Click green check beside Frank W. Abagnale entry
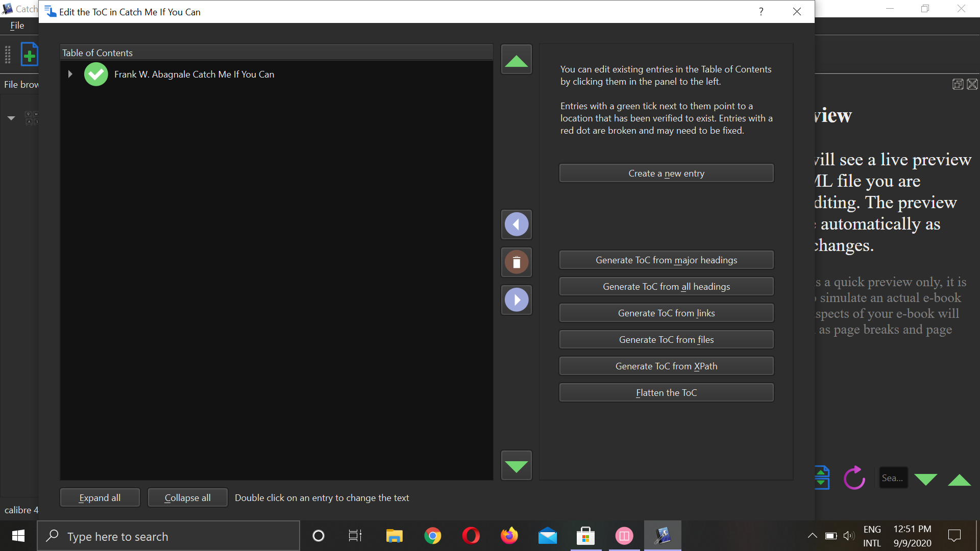The width and height of the screenshot is (980, 551). (96, 74)
